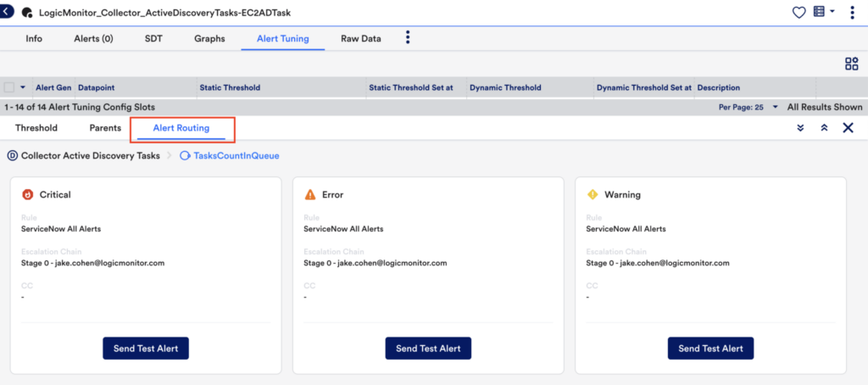This screenshot has height=385, width=868.
Task: Click the Error severity triangle icon
Action: coord(310,194)
